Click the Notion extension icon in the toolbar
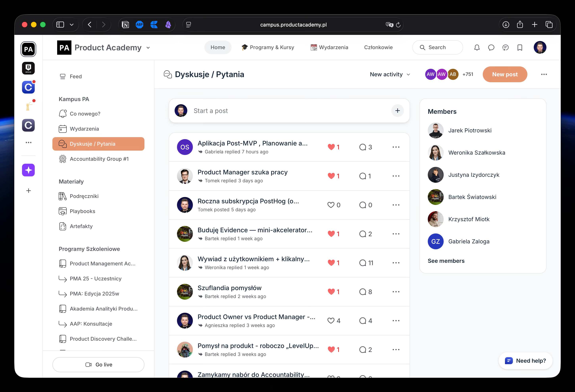Image resolution: width=575 pixels, height=392 pixels. [x=125, y=25]
